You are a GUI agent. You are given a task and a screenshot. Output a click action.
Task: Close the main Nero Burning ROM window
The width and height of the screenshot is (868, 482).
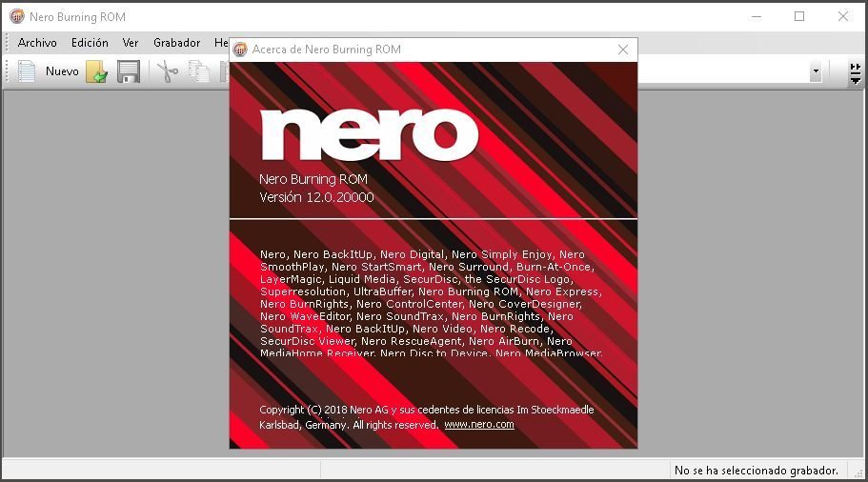coord(842,16)
